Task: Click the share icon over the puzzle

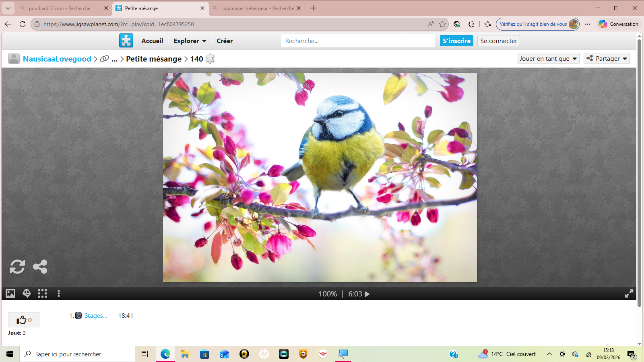Action: pyautogui.click(x=40, y=267)
